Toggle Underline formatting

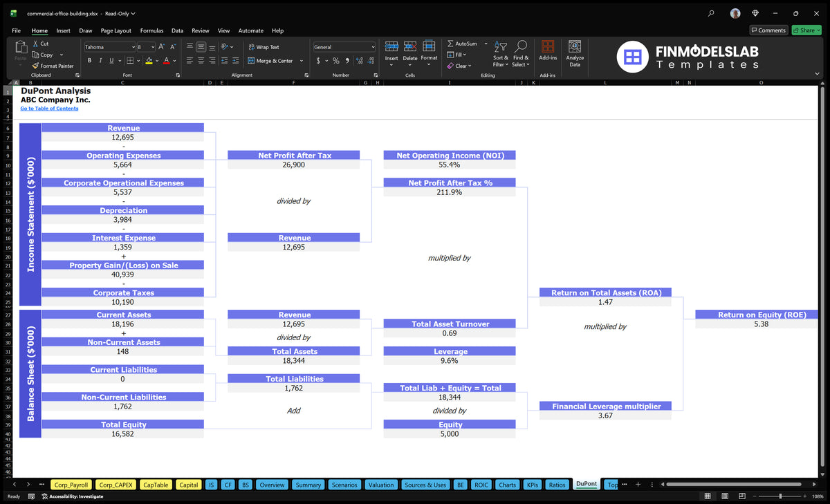[111, 61]
